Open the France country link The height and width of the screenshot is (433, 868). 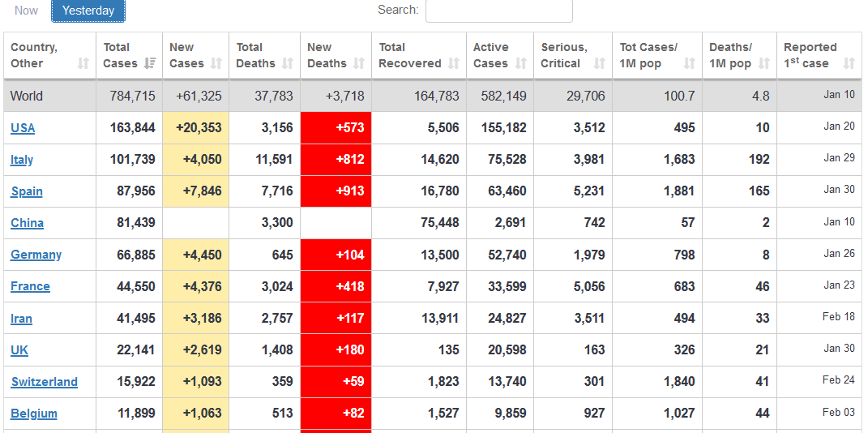point(31,286)
